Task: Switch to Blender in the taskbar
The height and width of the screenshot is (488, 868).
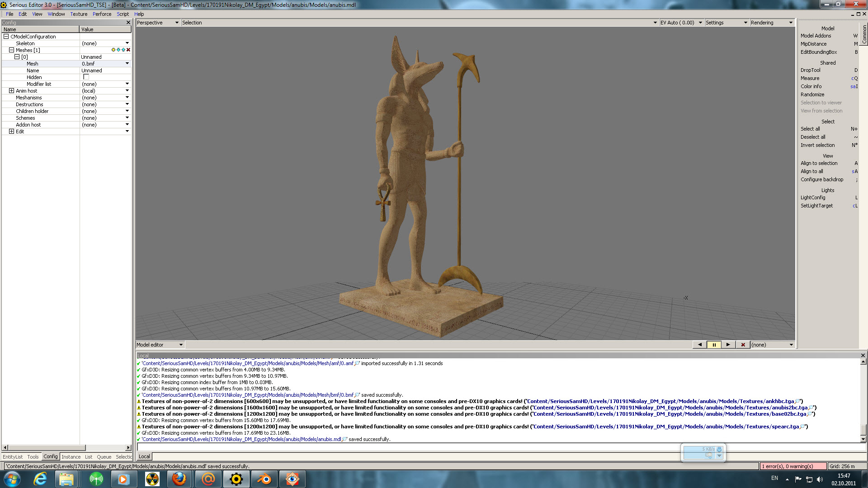Action: point(264,479)
